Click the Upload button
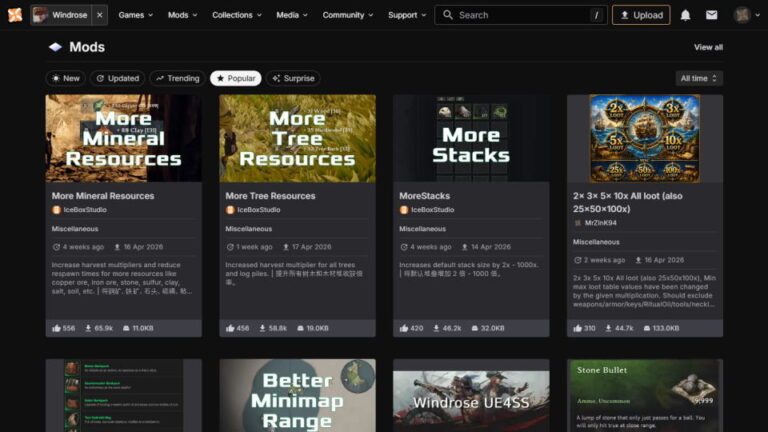The image size is (768, 432). (x=641, y=15)
